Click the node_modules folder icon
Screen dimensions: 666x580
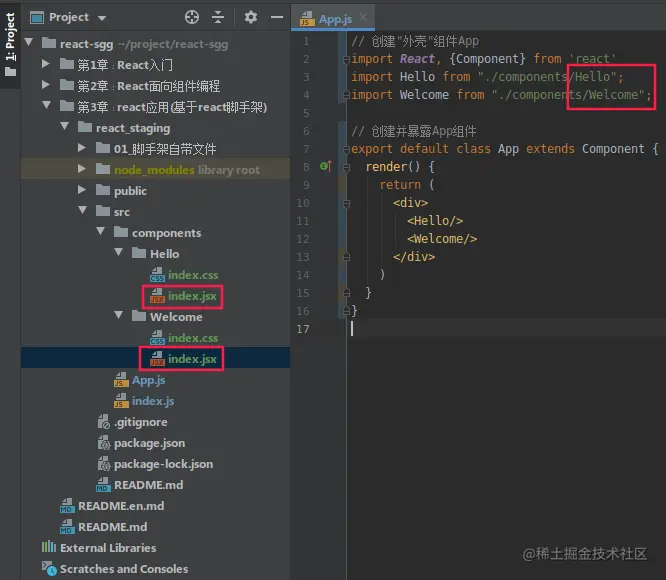click(103, 169)
